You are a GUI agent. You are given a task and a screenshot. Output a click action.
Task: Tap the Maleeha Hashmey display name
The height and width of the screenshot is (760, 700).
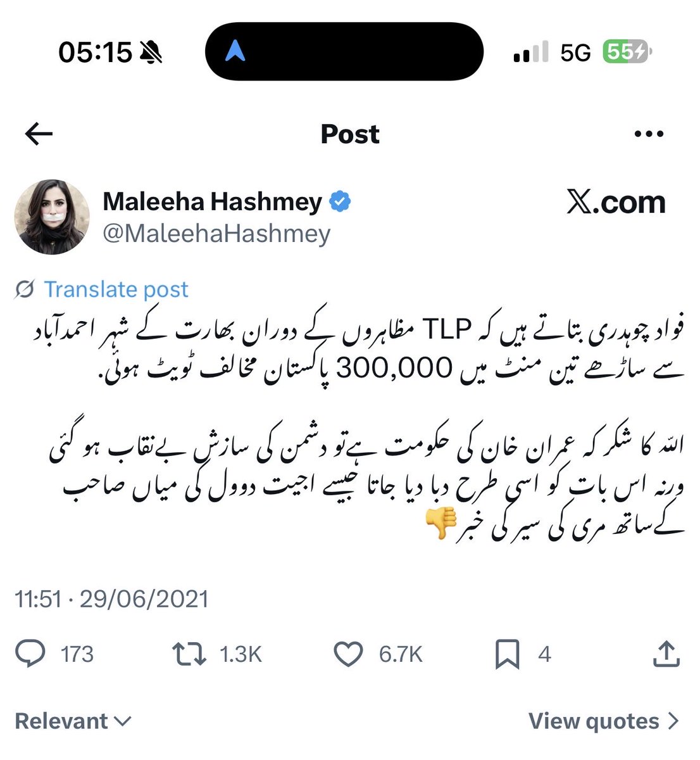click(213, 202)
